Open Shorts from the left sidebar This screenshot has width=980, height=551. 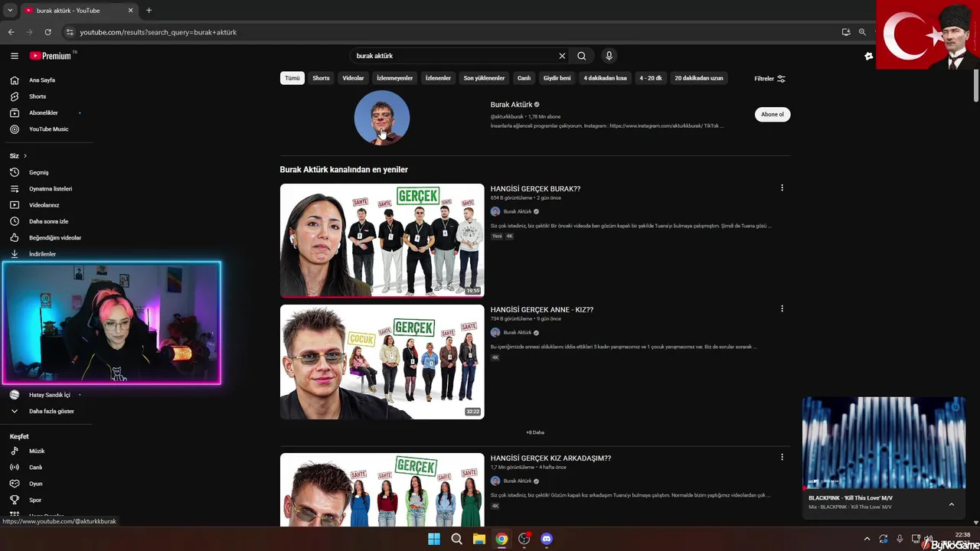38,96
